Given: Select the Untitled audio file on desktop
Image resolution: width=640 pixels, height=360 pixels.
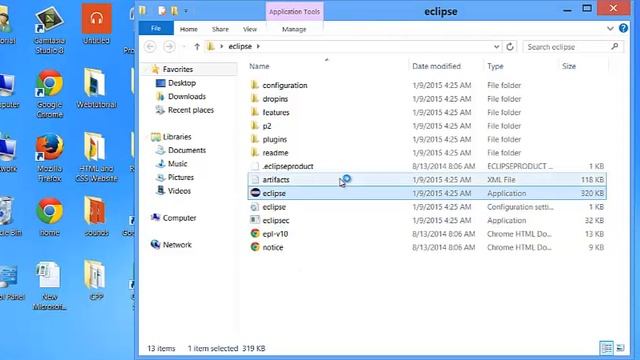Looking at the screenshot, I should pos(96,24).
